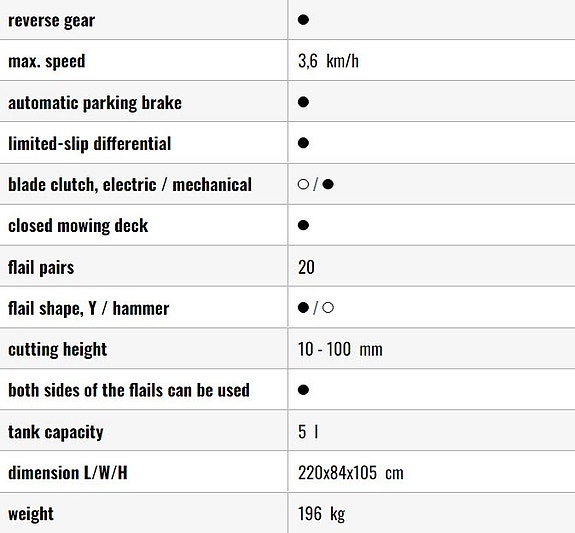Screen dimensions: 575x533
Task: Click the 196 kg weight value
Action: tap(322, 514)
